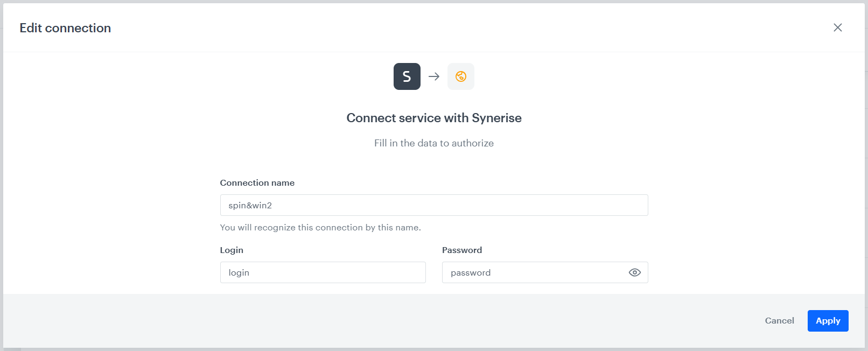Click the arrow icon between logos

pos(434,76)
